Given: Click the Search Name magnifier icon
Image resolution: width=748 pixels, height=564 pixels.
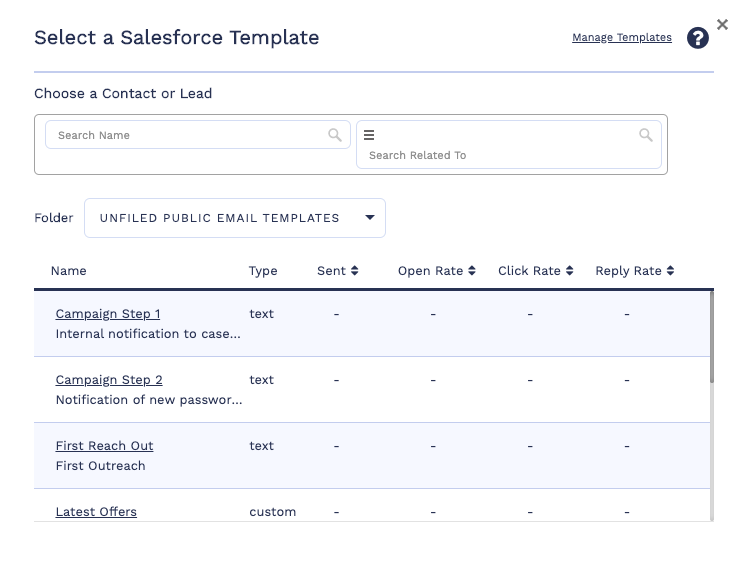Looking at the screenshot, I should tap(335, 135).
